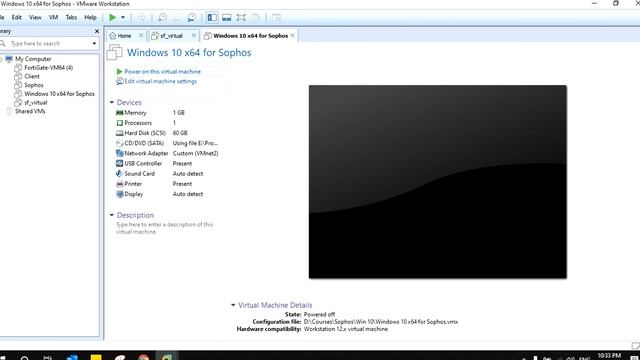Click the Sound Card device icon
The height and width of the screenshot is (360, 640).
pos(120,173)
